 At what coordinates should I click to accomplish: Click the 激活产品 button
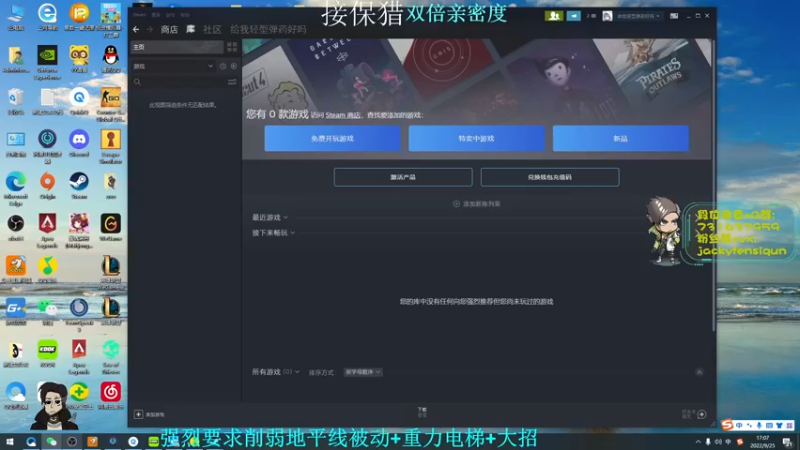tap(403, 177)
